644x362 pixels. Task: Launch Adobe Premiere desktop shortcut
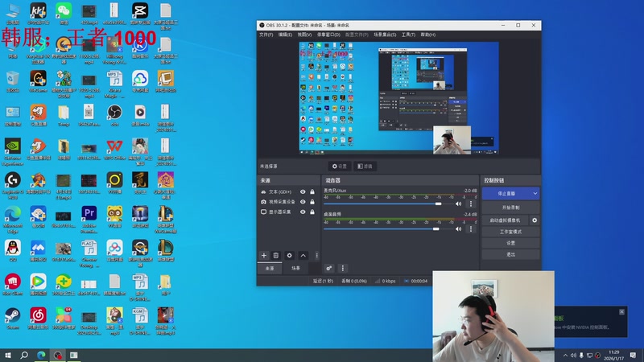point(89,219)
